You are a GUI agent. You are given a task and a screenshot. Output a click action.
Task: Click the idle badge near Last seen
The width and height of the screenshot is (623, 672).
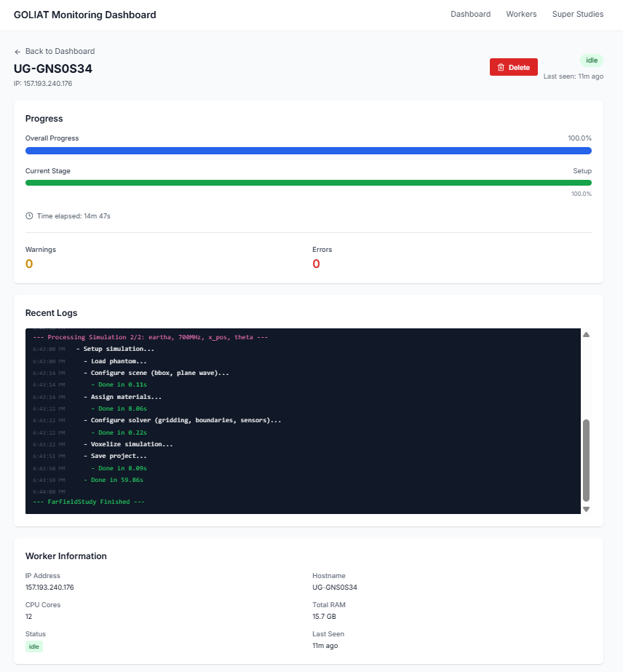coord(592,60)
